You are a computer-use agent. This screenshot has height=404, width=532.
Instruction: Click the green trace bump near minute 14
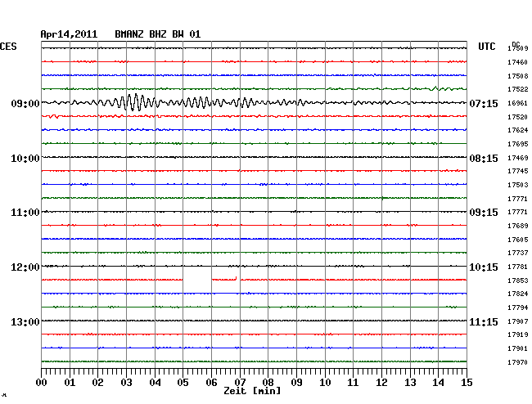point(435,88)
